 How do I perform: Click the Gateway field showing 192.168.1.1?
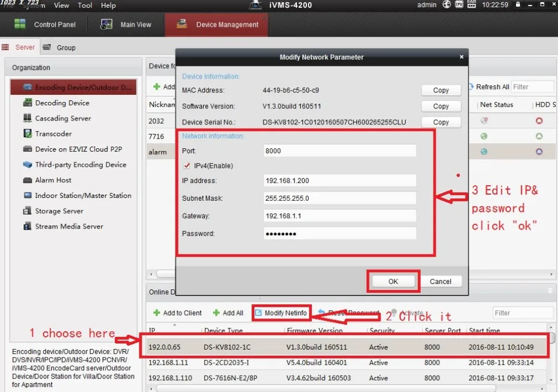[340, 216]
